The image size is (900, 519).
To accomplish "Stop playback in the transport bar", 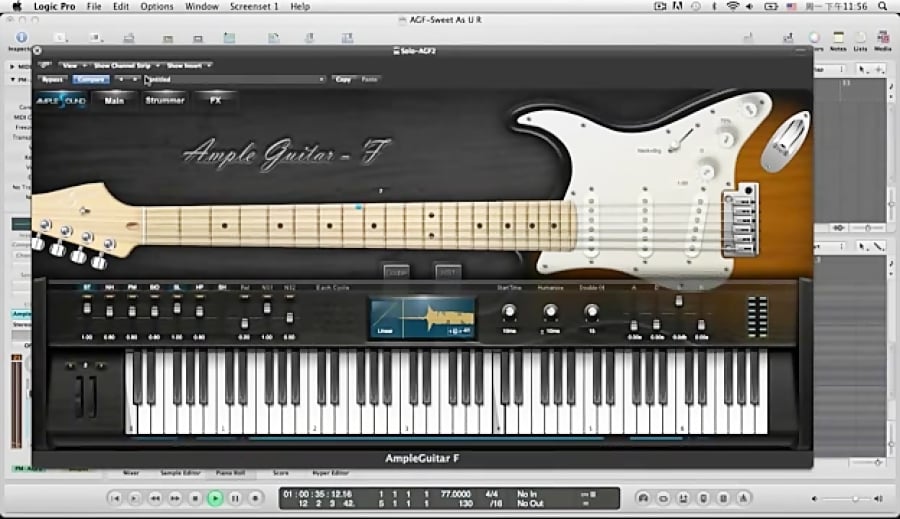I will (195, 498).
